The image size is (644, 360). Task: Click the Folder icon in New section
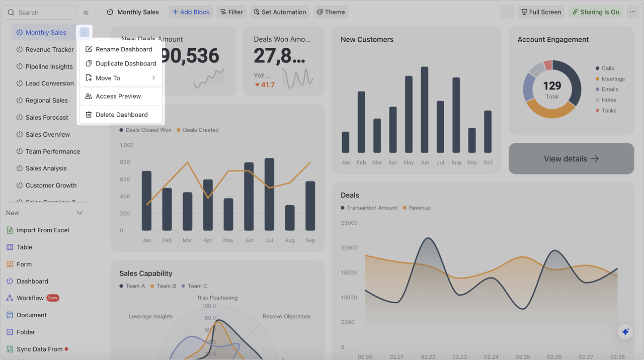pos(10,332)
